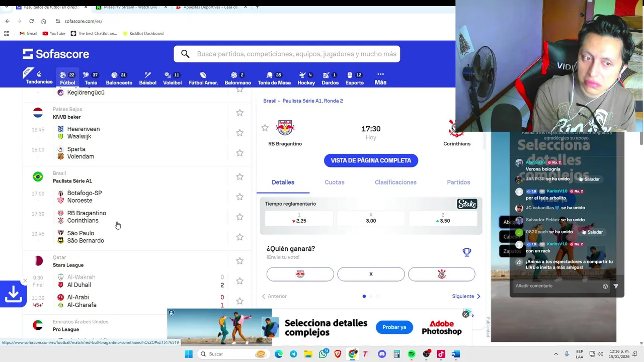The image size is (644, 362).
Task: Open the Tendencias sports section
Action: (39, 78)
